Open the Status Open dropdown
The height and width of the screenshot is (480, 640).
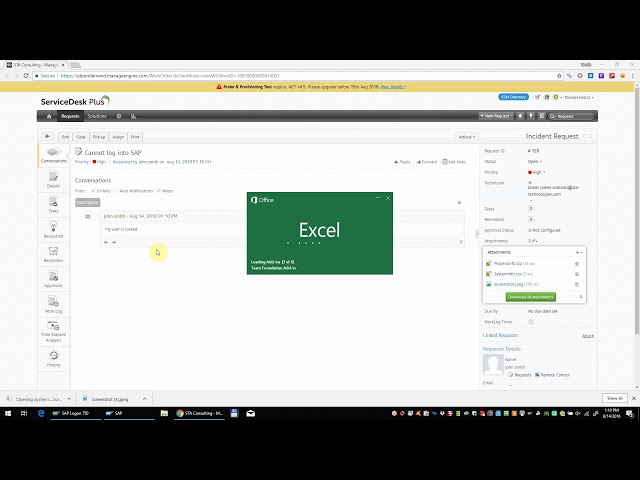535,162
